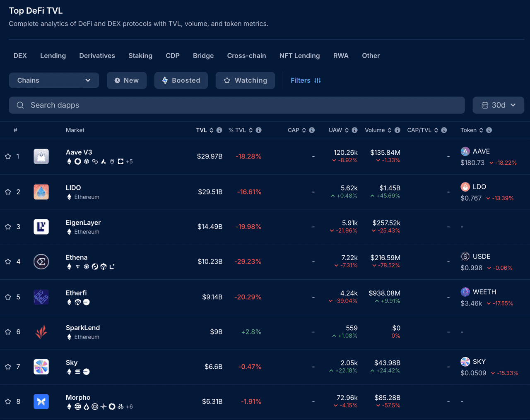Viewport: 530px width, 420px height.
Task: Click the SparkLend protocol icon
Action: (41, 332)
